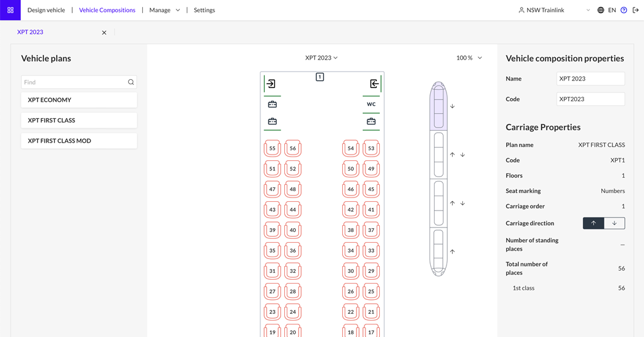Click the search magnifier in the Find box
This screenshot has height=337, width=644.
131,82
